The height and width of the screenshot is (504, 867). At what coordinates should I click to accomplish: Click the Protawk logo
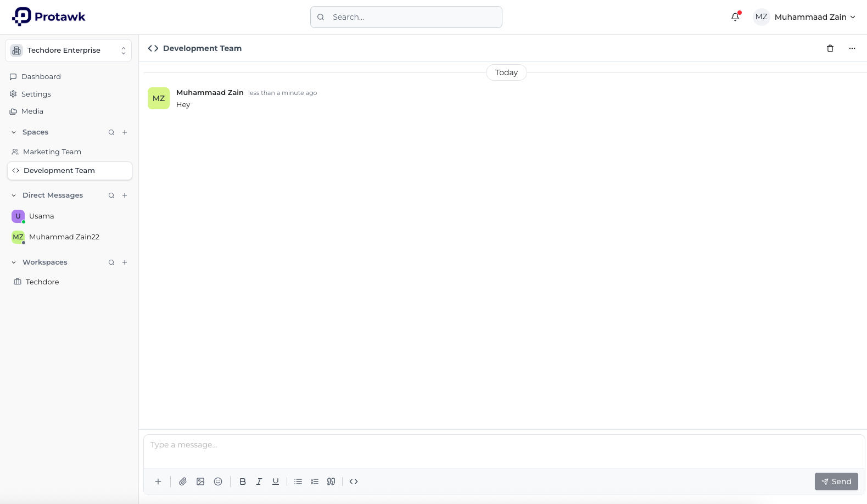coord(49,16)
